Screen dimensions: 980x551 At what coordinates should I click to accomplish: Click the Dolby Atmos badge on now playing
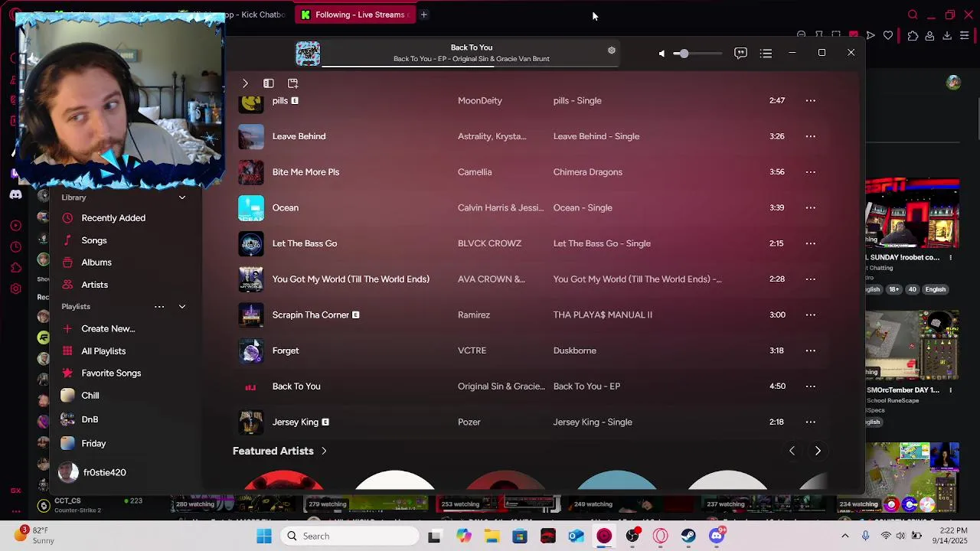[x=611, y=51]
